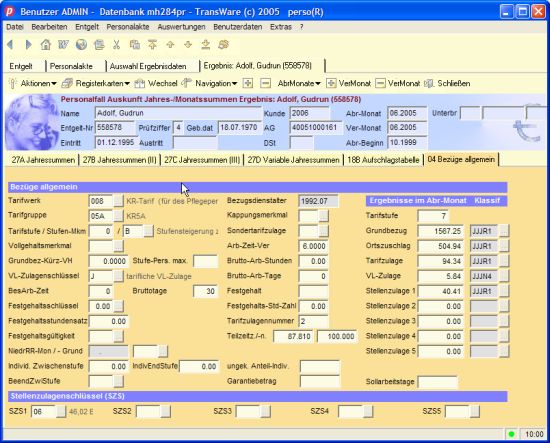This screenshot has height=443, width=550.
Task: Open the Stufen-Mkm 'B' lookup button
Action: [x=148, y=231]
